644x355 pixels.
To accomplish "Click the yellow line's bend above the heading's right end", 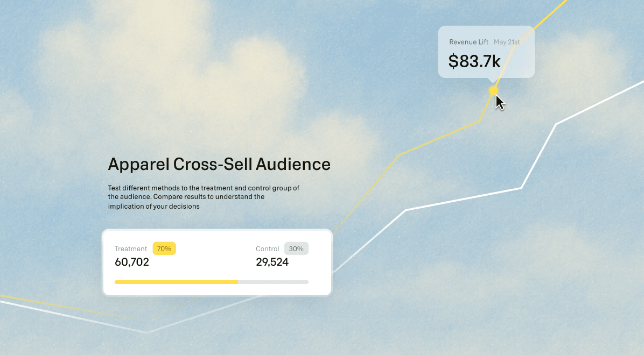I will coord(399,155).
